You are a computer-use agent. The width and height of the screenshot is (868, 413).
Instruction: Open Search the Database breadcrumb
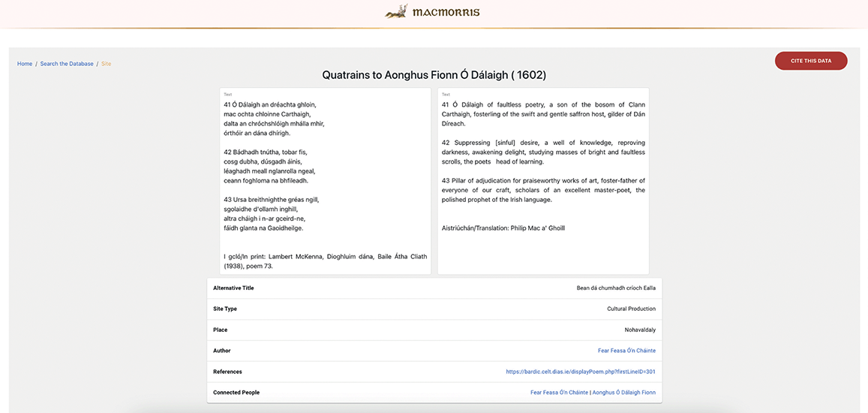pyautogui.click(x=67, y=64)
